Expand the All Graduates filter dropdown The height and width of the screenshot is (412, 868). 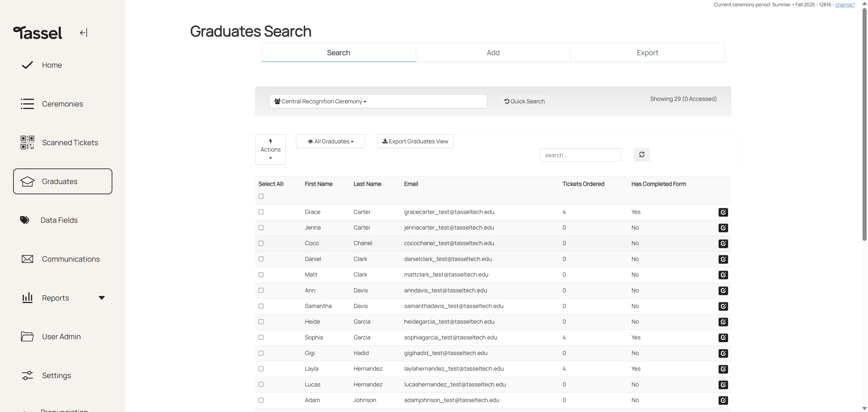pyautogui.click(x=330, y=141)
